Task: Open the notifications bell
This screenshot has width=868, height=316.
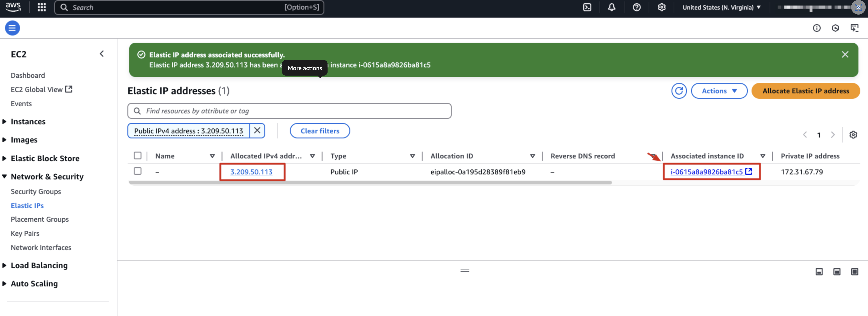Action: tap(612, 8)
